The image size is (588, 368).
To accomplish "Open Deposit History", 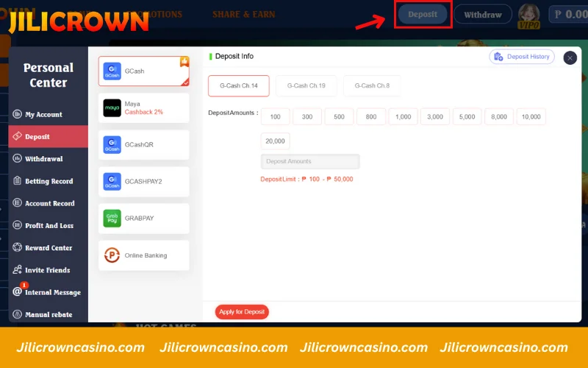I will (x=522, y=57).
